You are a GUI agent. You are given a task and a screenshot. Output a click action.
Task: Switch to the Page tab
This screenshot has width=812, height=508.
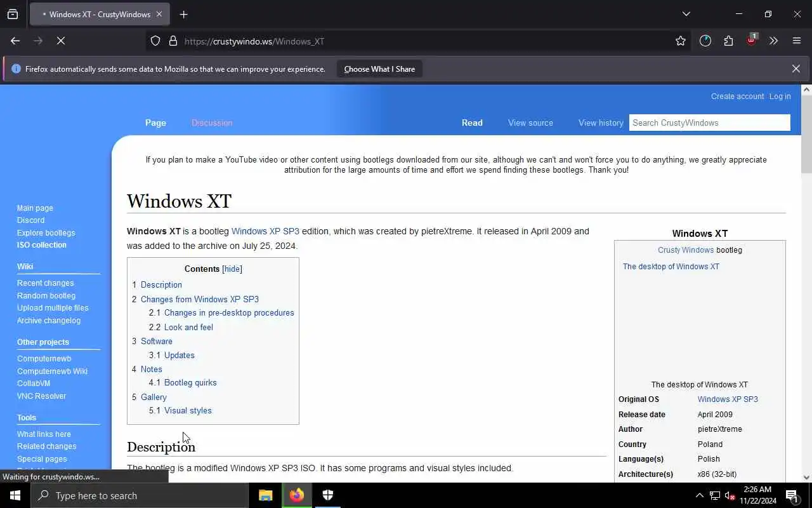[155, 123]
